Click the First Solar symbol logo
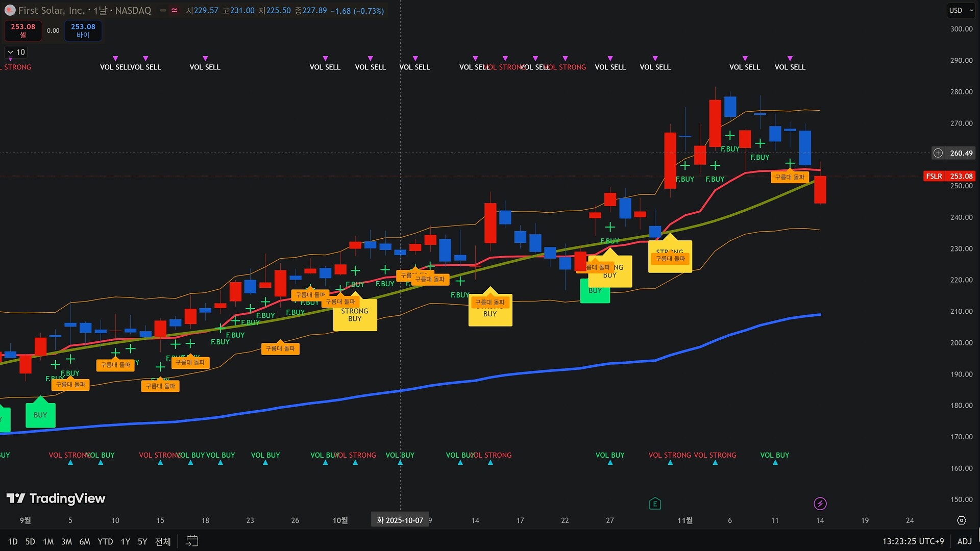The width and height of the screenshot is (980, 551). point(10,10)
